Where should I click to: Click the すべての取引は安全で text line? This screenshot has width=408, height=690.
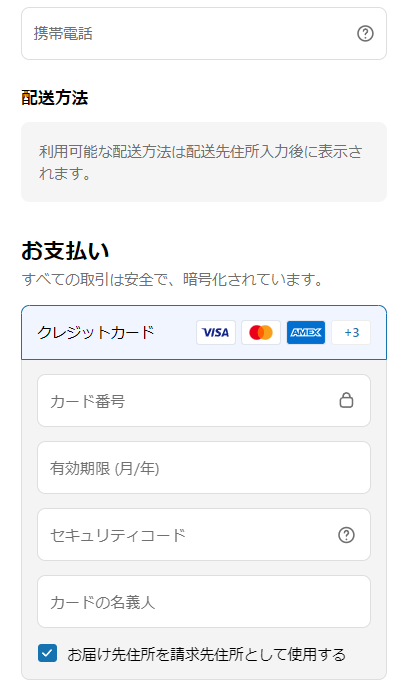pyautogui.click(x=173, y=279)
